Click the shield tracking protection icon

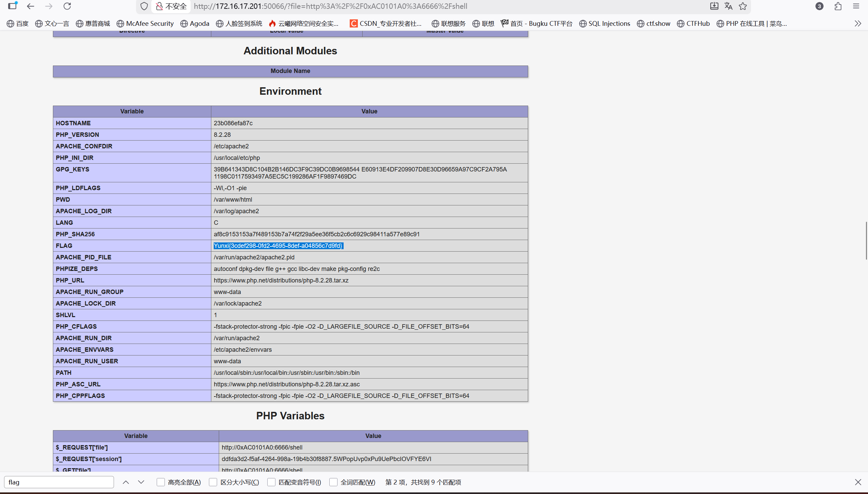click(x=144, y=6)
